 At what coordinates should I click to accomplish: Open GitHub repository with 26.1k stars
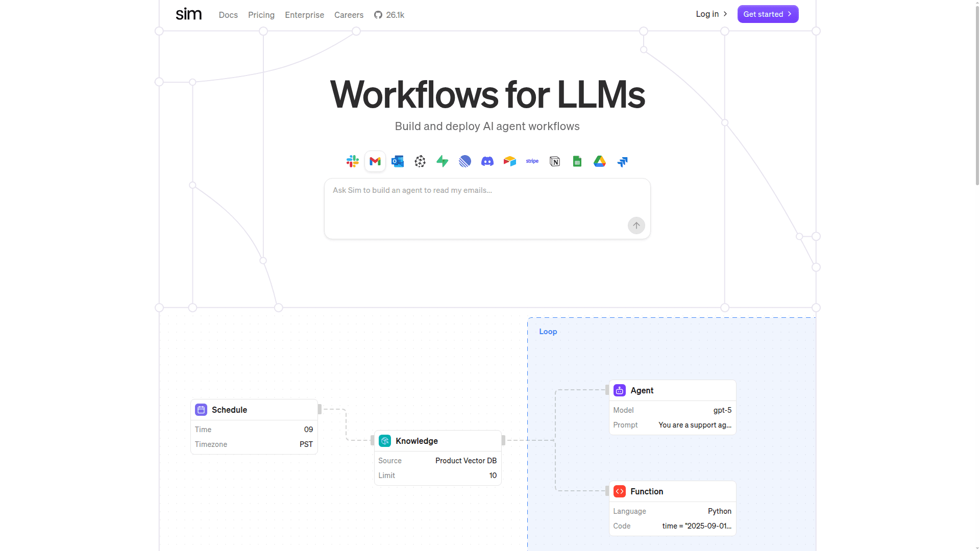(x=389, y=15)
